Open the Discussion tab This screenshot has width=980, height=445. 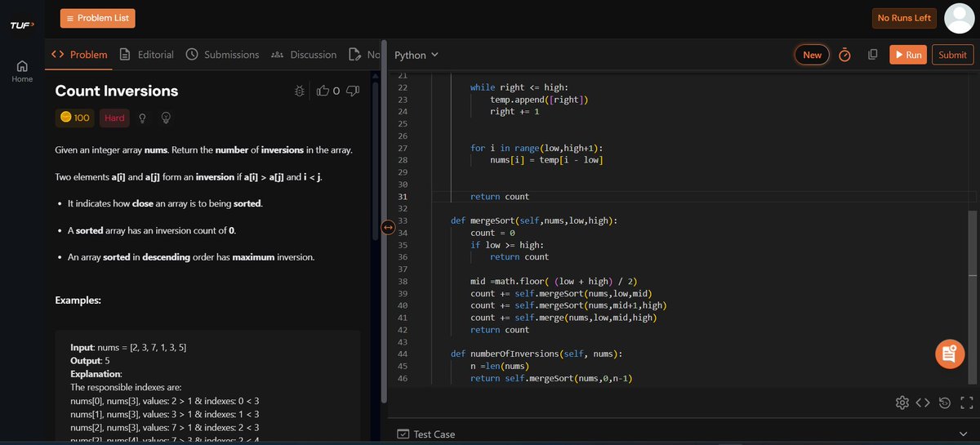[303, 55]
